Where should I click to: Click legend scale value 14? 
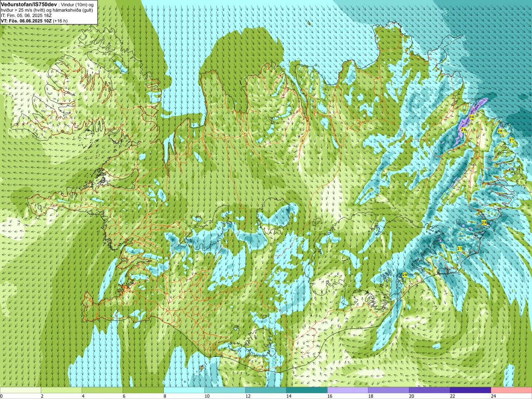point(289,396)
